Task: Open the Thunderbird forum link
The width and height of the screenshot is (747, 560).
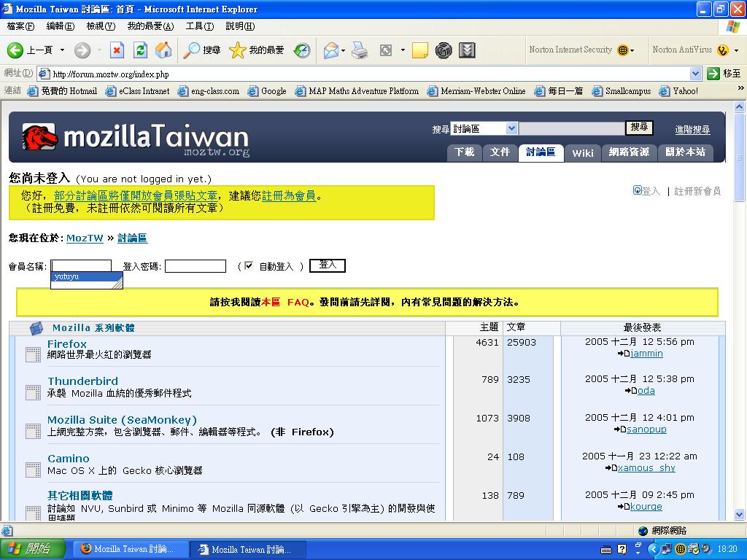Action: pyautogui.click(x=83, y=381)
